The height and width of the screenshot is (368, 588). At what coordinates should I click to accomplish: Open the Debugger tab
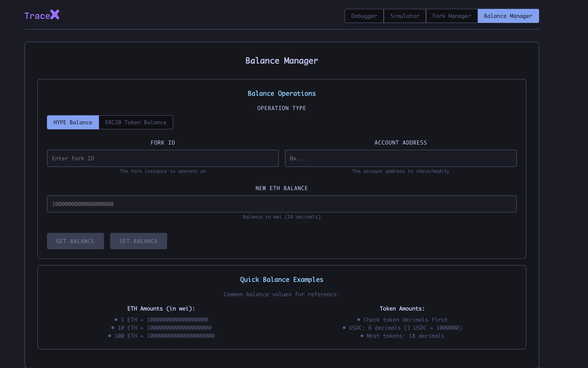coord(364,16)
